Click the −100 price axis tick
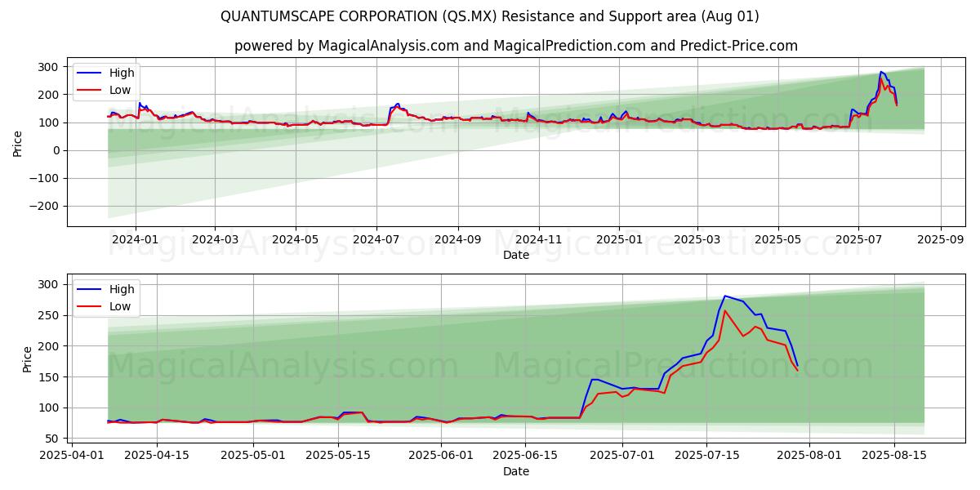This screenshot has height=490, width=980. [x=46, y=179]
